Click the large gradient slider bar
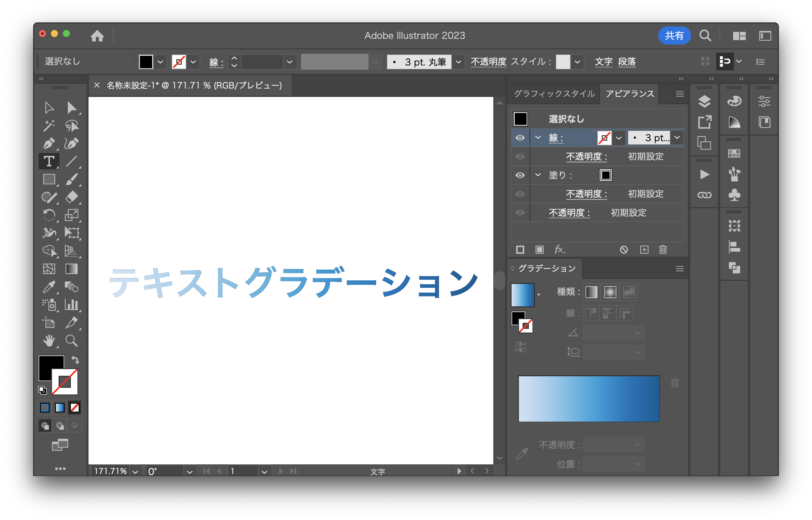The image size is (812, 520). click(x=589, y=399)
